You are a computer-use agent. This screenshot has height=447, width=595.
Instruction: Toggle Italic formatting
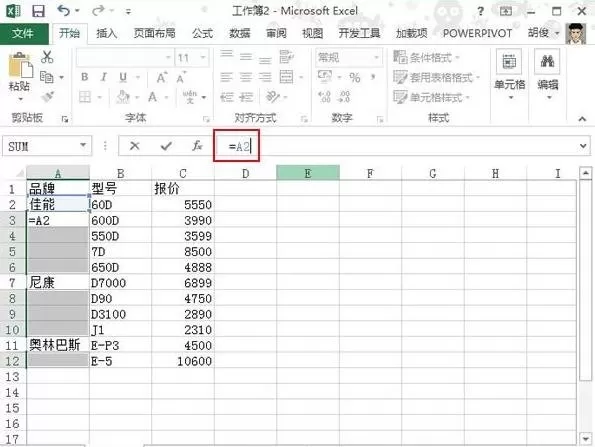coord(104,77)
